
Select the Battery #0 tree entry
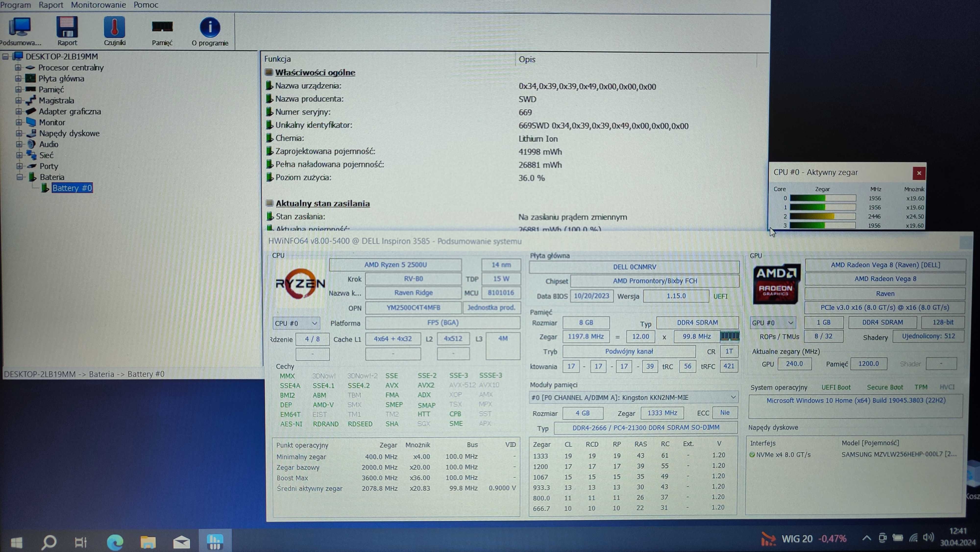(x=72, y=188)
